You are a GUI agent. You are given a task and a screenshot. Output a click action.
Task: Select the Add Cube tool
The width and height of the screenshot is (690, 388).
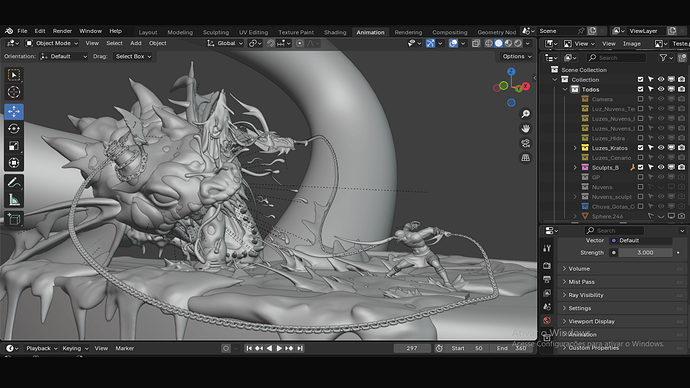pyautogui.click(x=14, y=219)
